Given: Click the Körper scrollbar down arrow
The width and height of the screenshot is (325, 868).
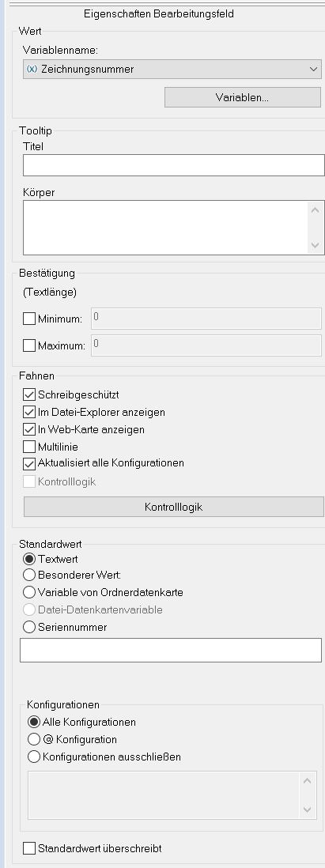Looking at the screenshot, I should point(315,245).
